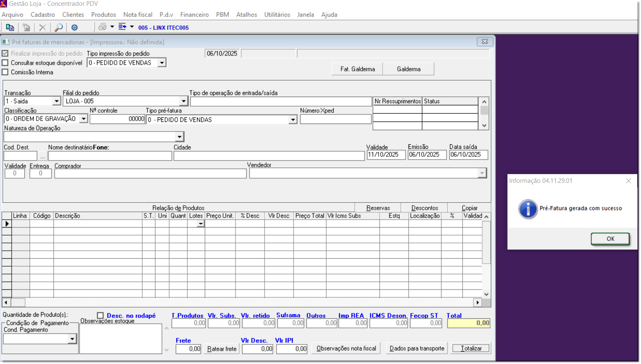
Task: Click the paste toolbar icon
Action: [x=27, y=27]
